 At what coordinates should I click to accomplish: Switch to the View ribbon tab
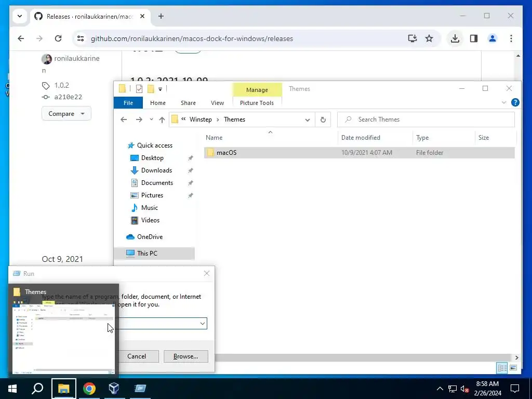click(x=217, y=103)
